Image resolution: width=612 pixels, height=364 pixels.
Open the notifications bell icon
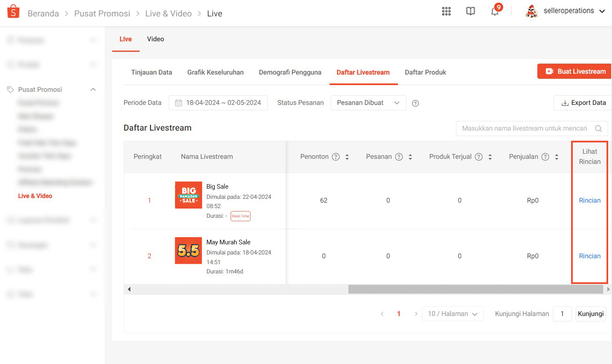[x=494, y=11]
